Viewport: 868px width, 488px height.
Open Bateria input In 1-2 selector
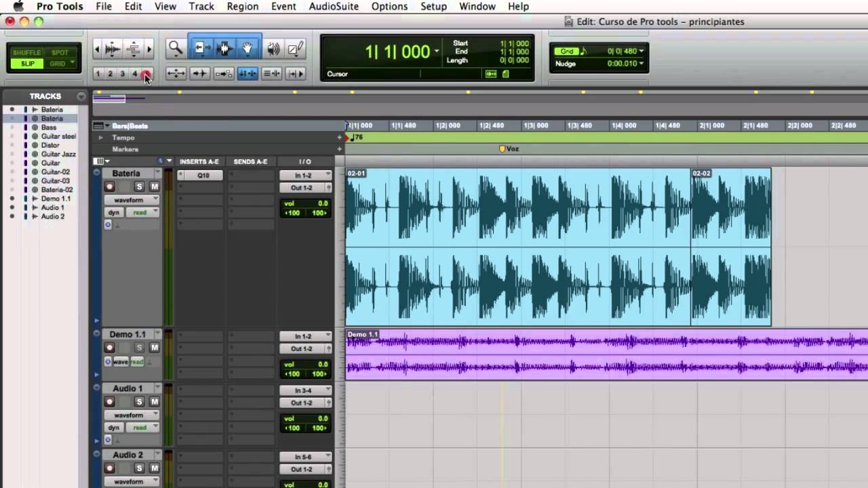point(305,176)
